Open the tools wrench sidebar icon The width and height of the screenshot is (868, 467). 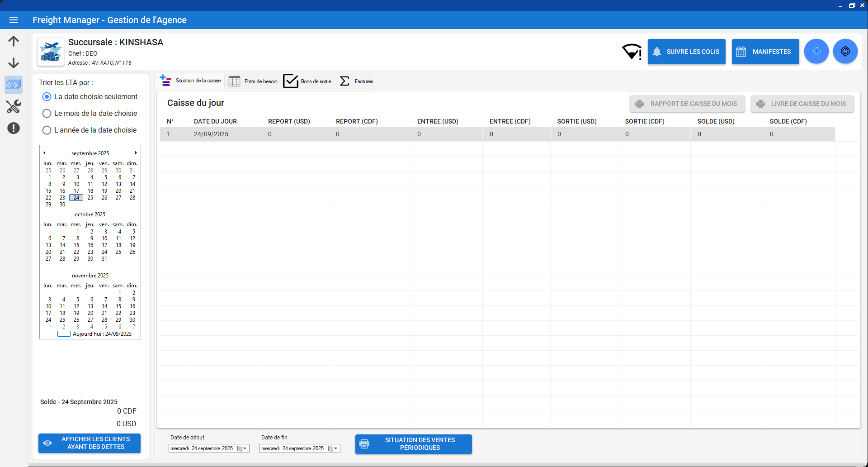tap(14, 107)
